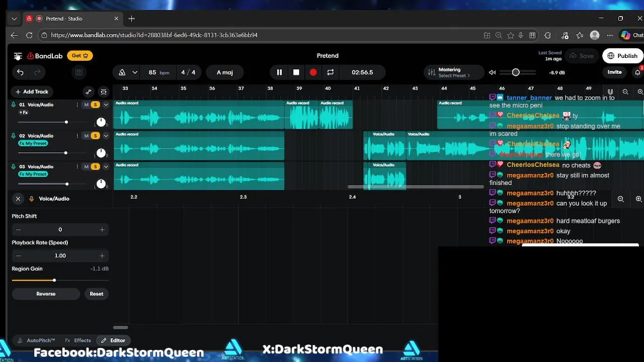This screenshot has width=644, height=362.
Task: Expand track 02 chevron dropdown
Action: coord(106,136)
